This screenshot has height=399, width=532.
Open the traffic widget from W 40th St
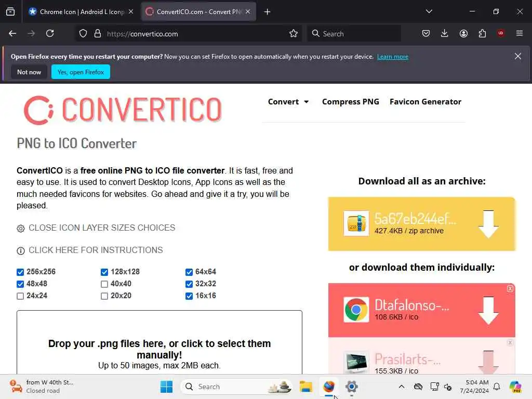tap(41, 387)
